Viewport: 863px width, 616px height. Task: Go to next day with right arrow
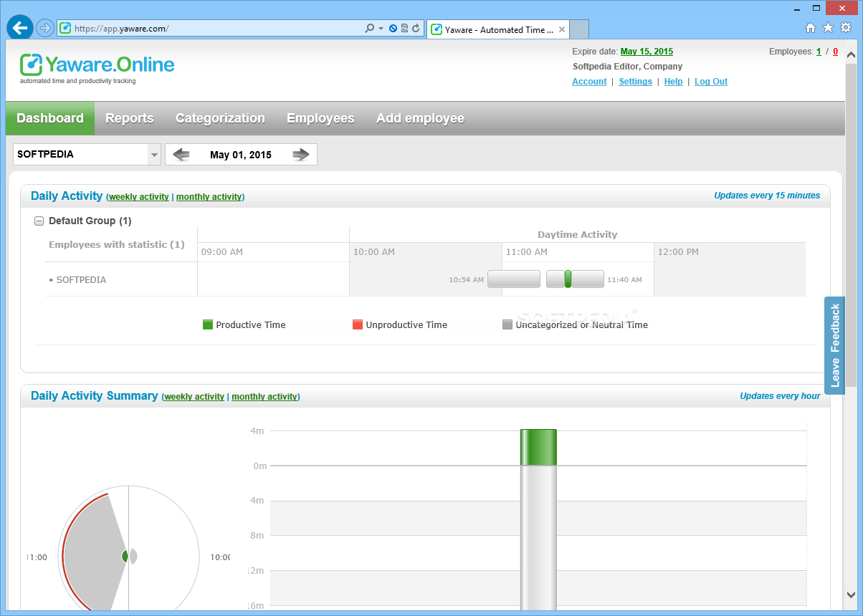301,154
